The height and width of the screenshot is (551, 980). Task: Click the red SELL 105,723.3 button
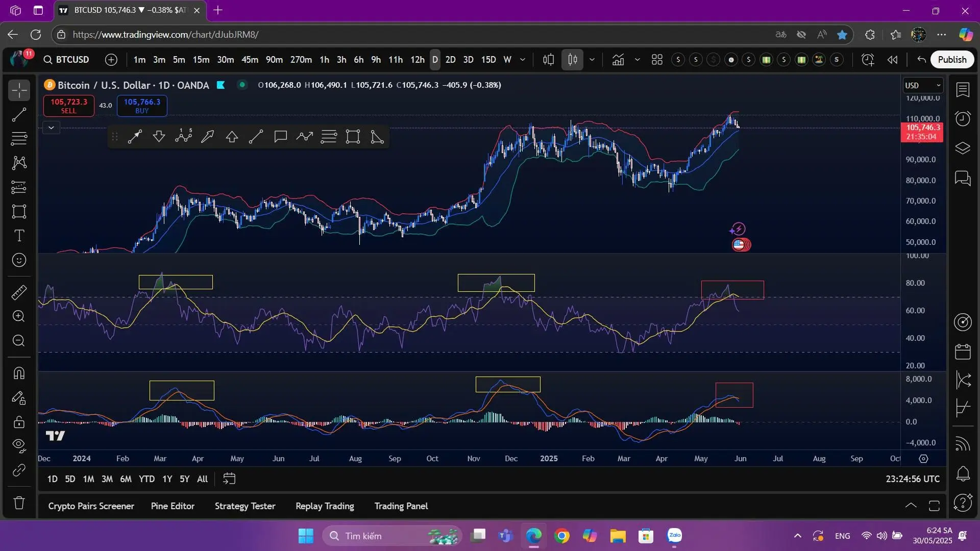pyautogui.click(x=69, y=106)
